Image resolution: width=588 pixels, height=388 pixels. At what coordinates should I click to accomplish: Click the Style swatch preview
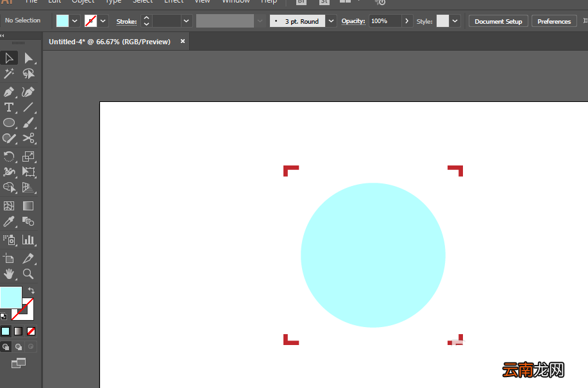pos(442,21)
